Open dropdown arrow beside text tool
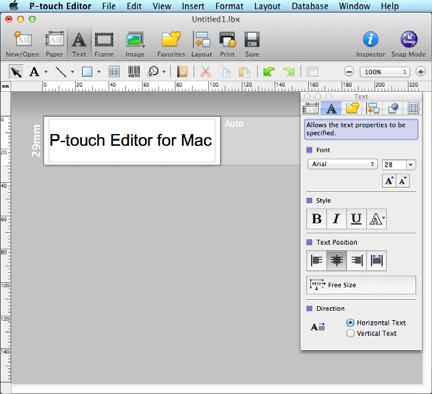This screenshot has height=394, width=432. (x=46, y=72)
